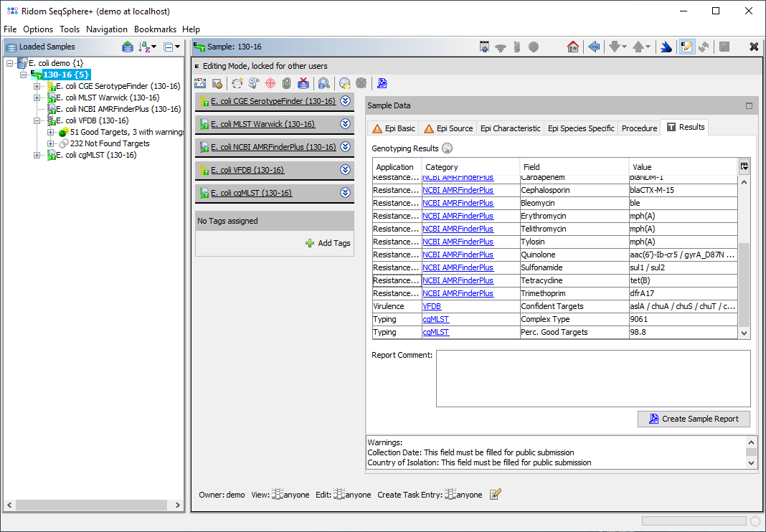The height and width of the screenshot is (532, 766).
Task: Click the magnifier database search icon
Action: tap(323, 83)
